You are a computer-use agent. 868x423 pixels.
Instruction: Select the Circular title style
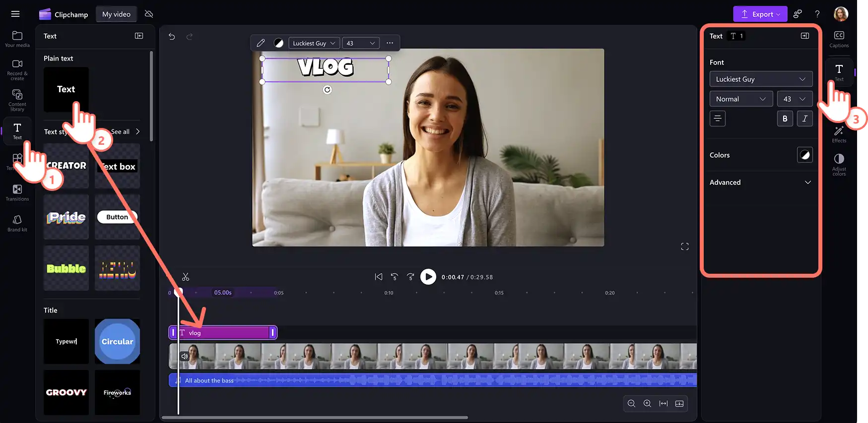point(117,341)
